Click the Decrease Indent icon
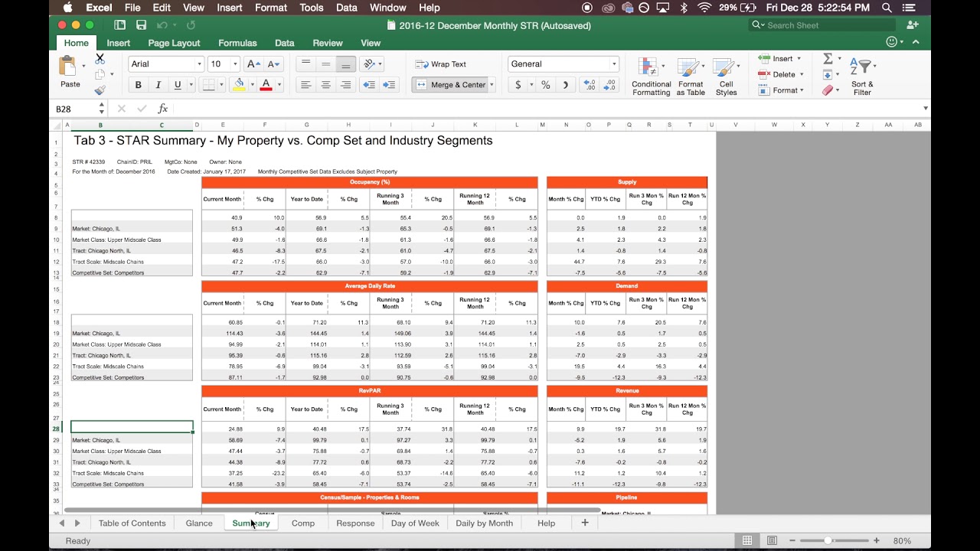 click(x=369, y=85)
